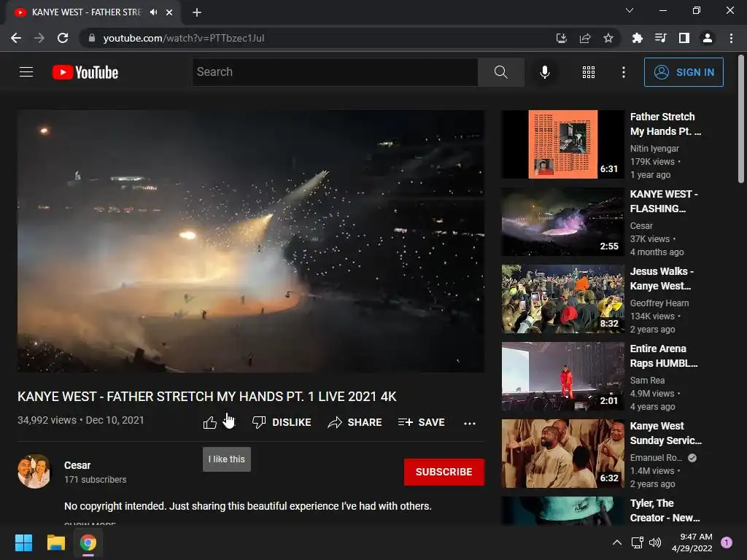Go to the YouTube logo home link
The image size is (747, 560).
(x=85, y=72)
